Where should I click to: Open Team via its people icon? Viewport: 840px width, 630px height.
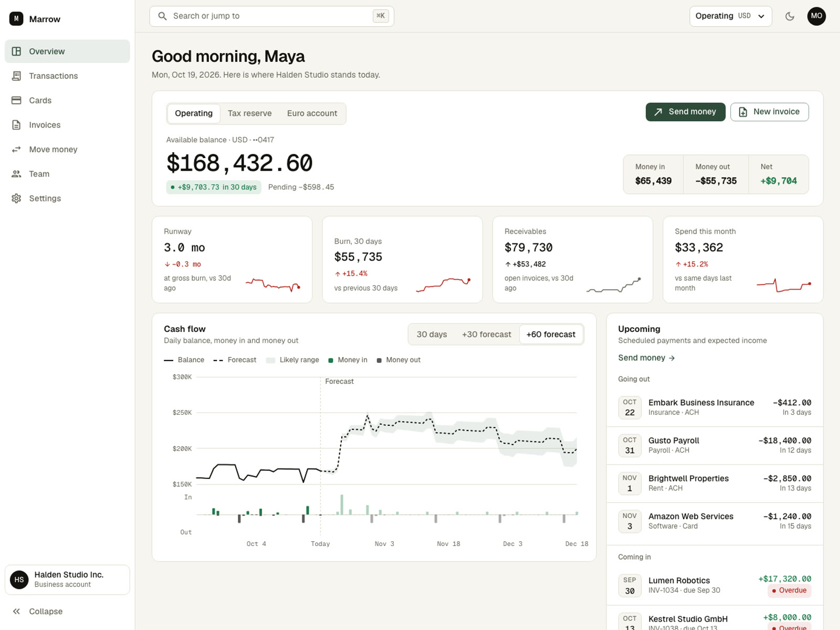point(16,174)
